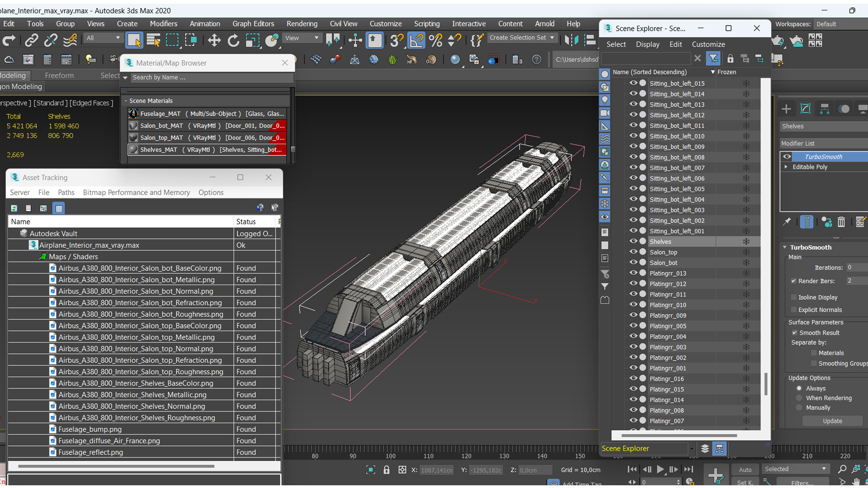Select the Select Object tool

[x=134, y=40]
